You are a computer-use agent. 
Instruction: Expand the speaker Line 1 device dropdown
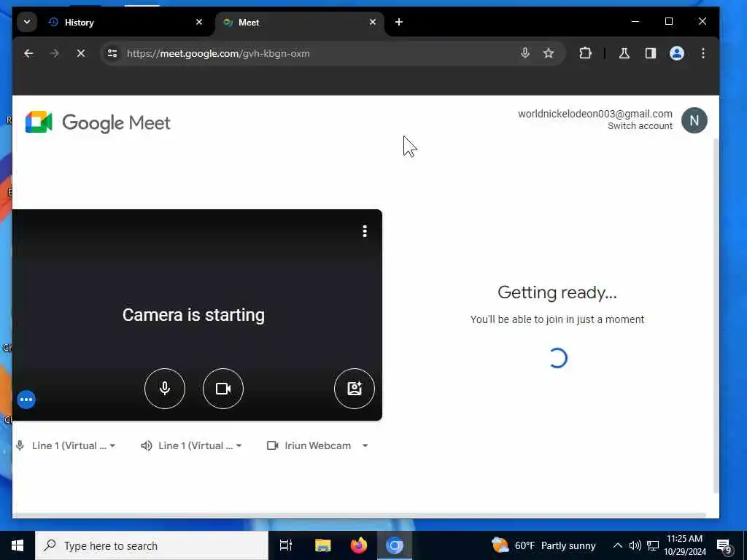click(x=192, y=446)
